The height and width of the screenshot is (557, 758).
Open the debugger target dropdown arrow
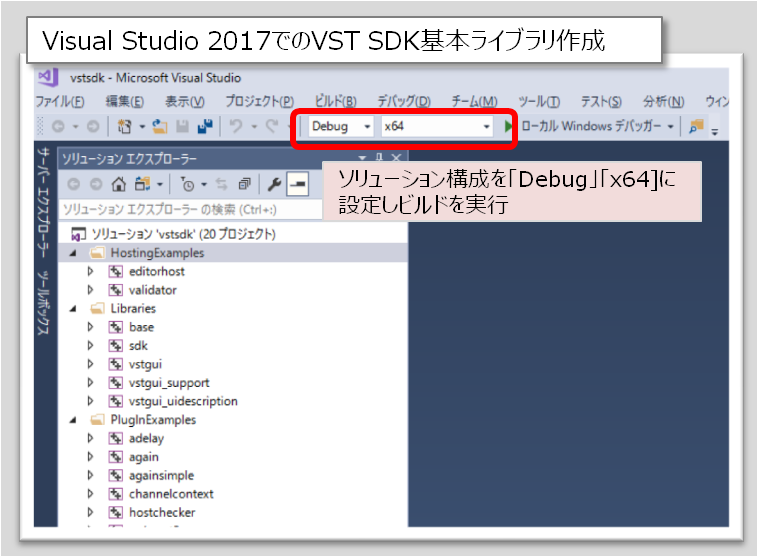[x=671, y=127]
